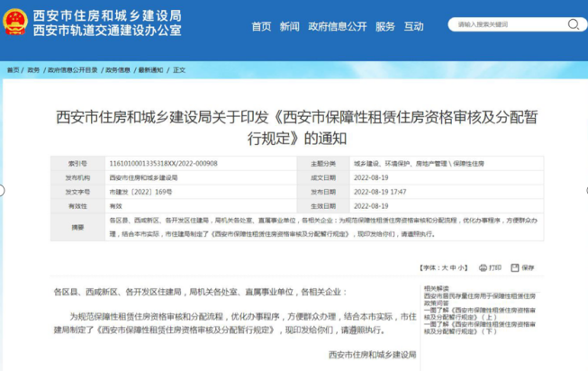Click the 打印 print link
This screenshot has height=371, width=588.
(x=495, y=267)
